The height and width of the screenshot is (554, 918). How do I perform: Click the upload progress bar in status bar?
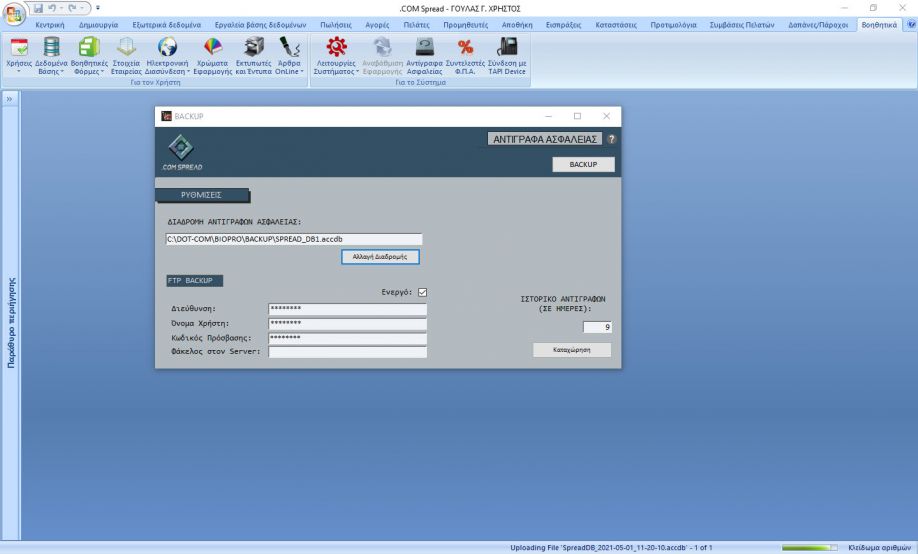point(810,548)
